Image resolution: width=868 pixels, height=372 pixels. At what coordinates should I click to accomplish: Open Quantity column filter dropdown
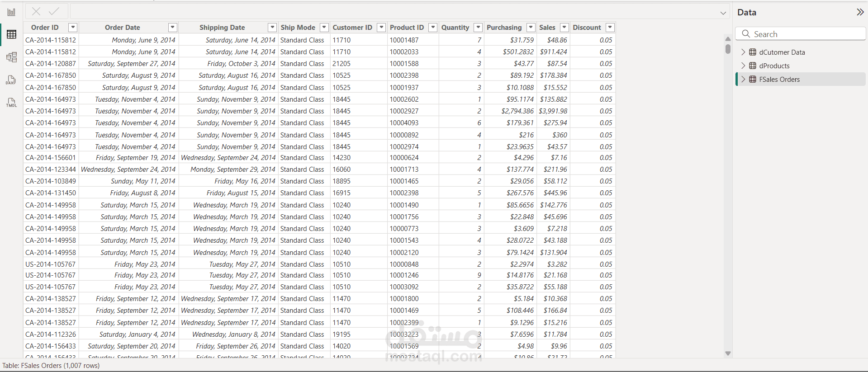478,28
